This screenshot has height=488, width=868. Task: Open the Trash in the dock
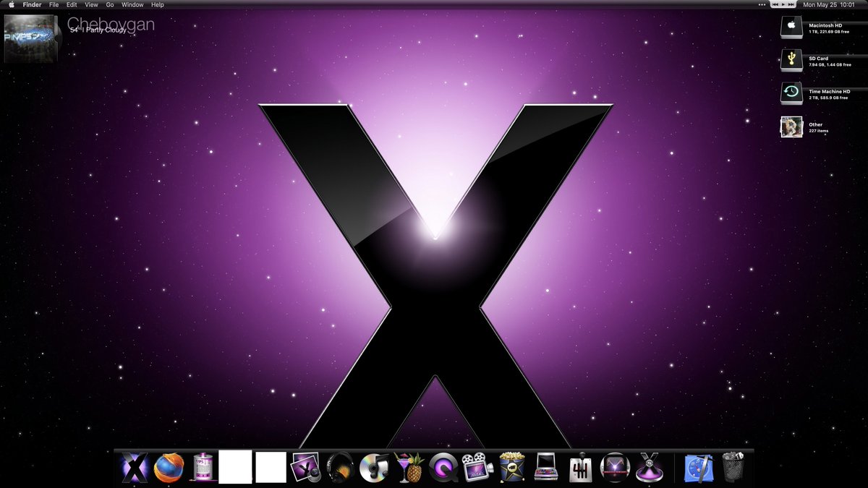pyautogui.click(x=733, y=467)
